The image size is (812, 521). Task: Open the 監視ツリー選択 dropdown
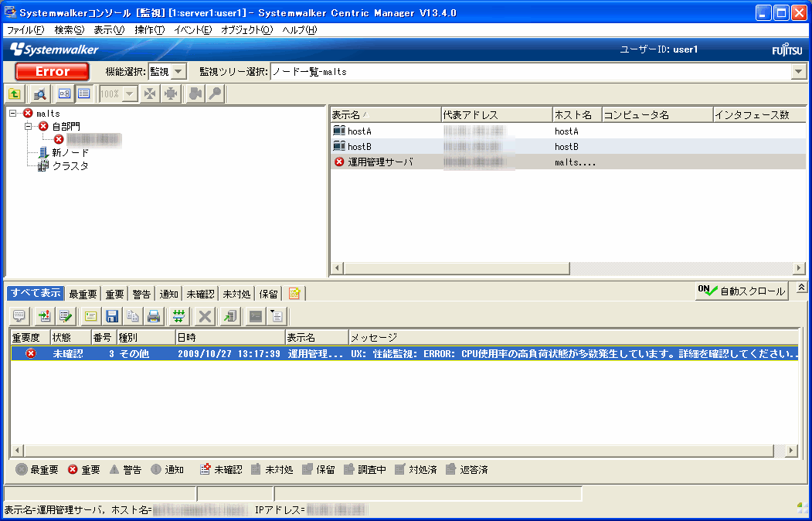pos(799,71)
